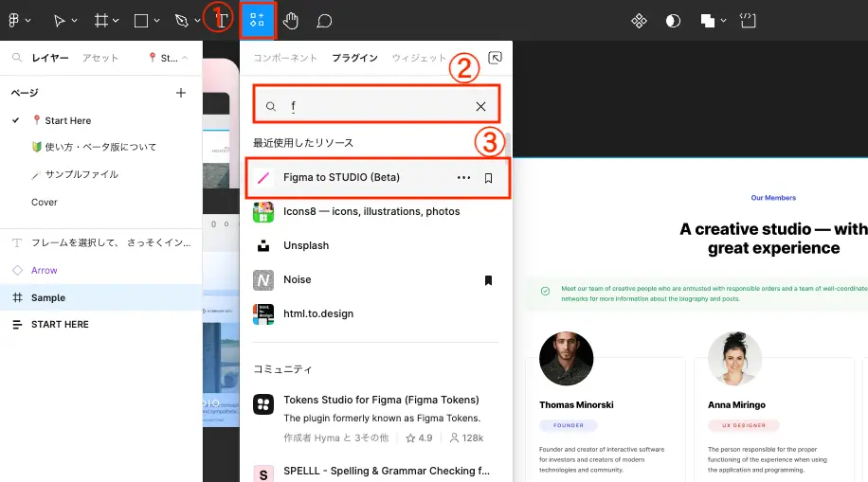Click the html.to.design plugin icon
This screenshot has height=482, width=868.
(x=263, y=314)
